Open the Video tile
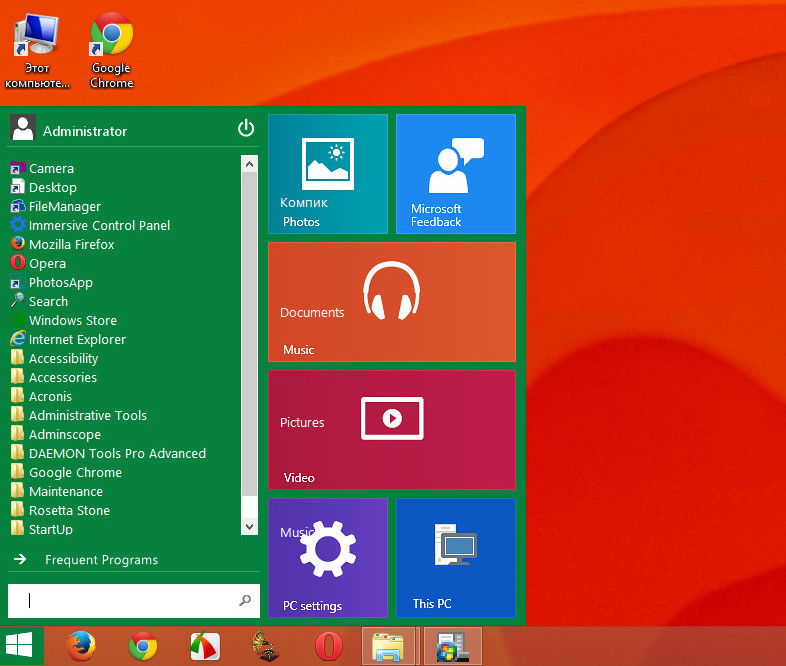786x666 pixels. point(392,430)
